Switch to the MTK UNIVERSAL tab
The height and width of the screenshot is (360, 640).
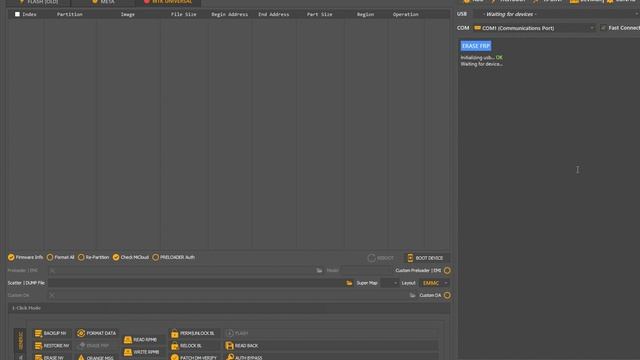[168, 2]
